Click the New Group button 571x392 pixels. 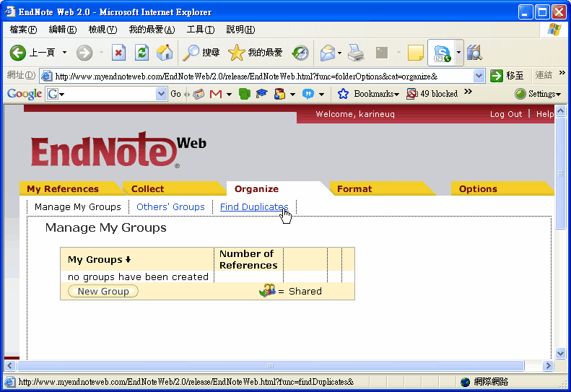(x=103, y=292)
